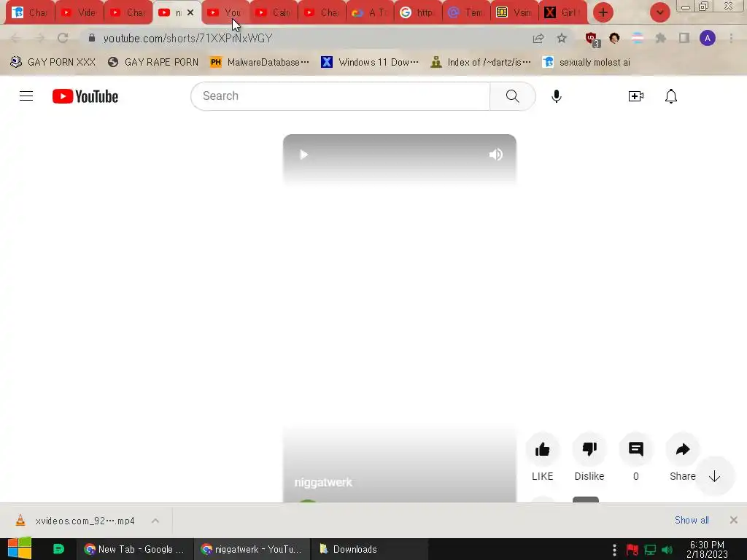
Task: Switch to the 'Vsim' tab
Action: click(514, 12)
